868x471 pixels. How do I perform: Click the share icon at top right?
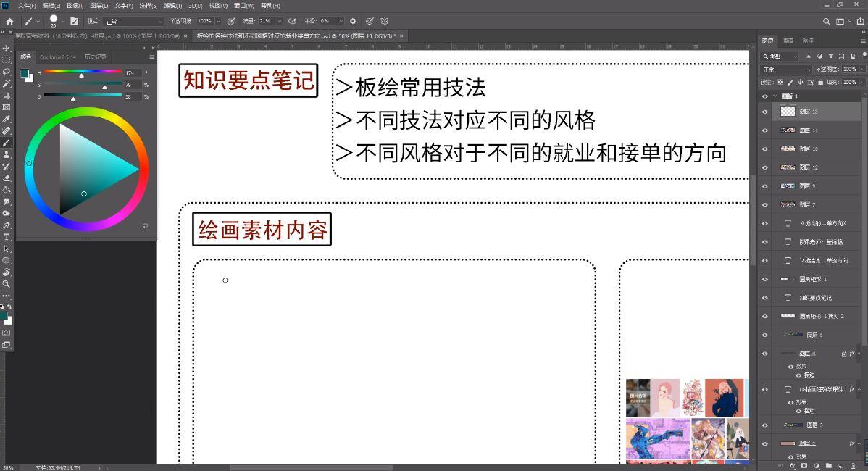click(860, 21)
